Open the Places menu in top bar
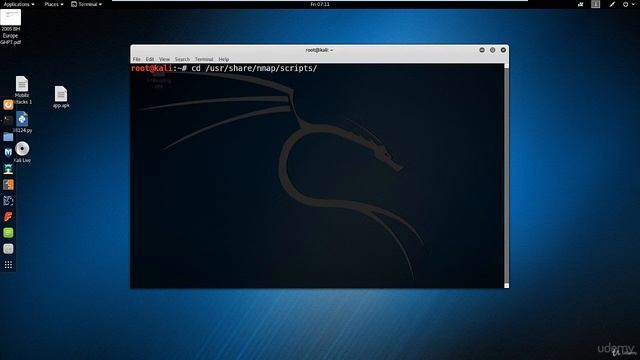 point(53,4)
